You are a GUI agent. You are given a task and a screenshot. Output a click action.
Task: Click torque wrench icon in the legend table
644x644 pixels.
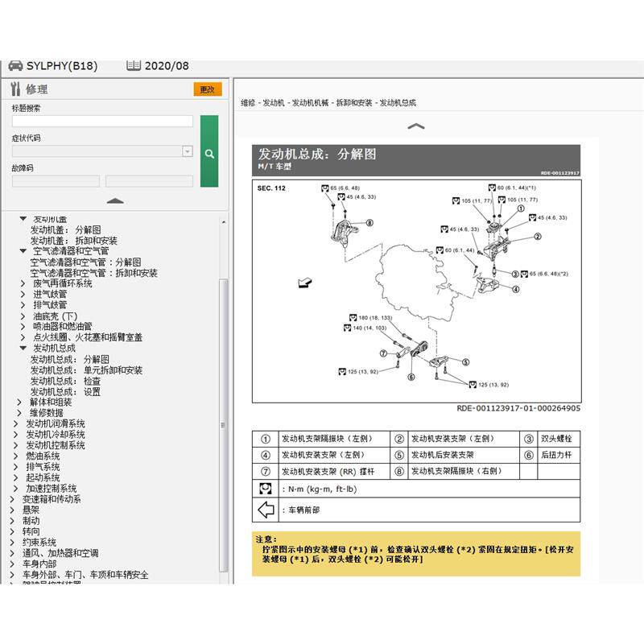coord(266,489)
